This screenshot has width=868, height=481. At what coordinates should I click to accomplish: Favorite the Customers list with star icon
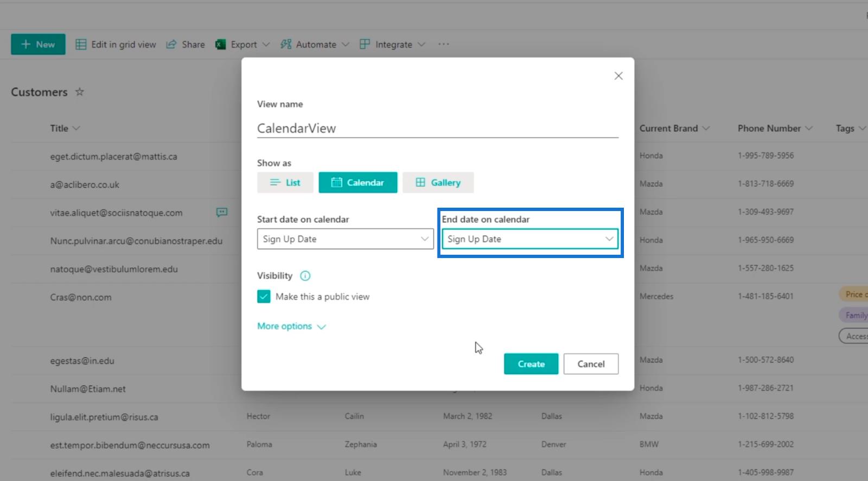point(80,92)
